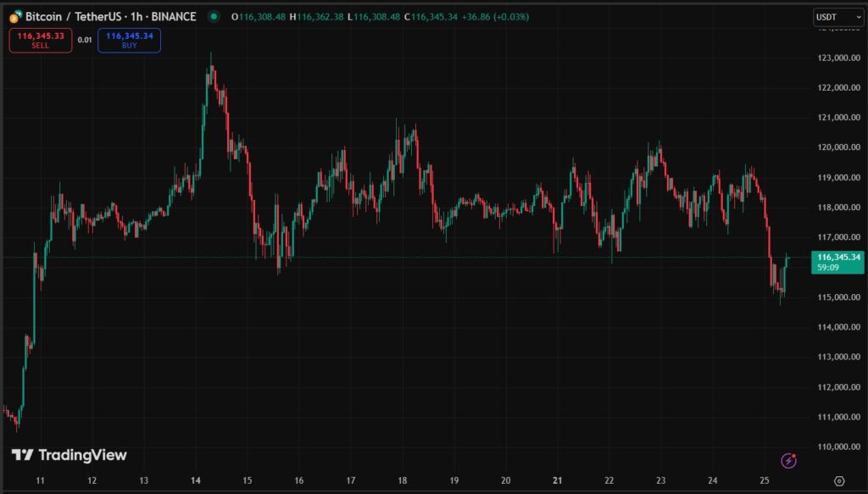Image resolution: width=868 pixels, height=494 pixels.
Task: Click BINANCE exchange name in the legend
Action: click(173, 16)
